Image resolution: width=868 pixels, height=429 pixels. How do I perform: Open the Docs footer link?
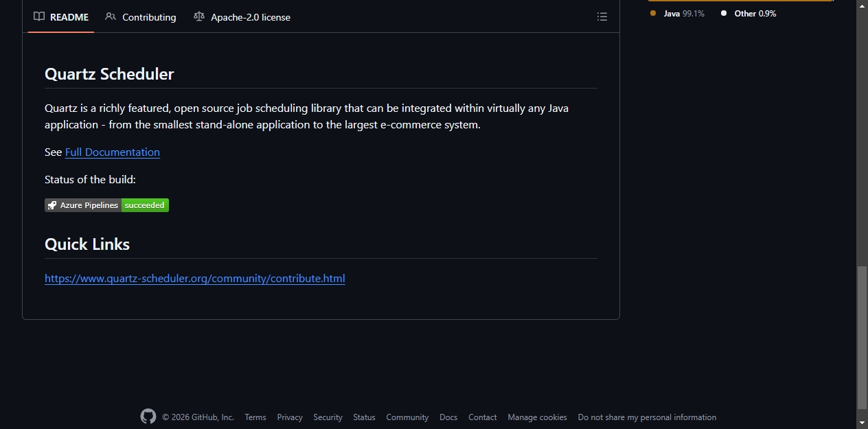coord(448,417)
